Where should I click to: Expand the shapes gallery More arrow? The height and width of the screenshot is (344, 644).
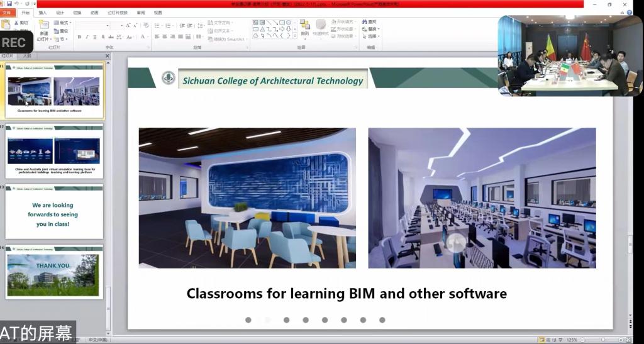pos(294,36)
